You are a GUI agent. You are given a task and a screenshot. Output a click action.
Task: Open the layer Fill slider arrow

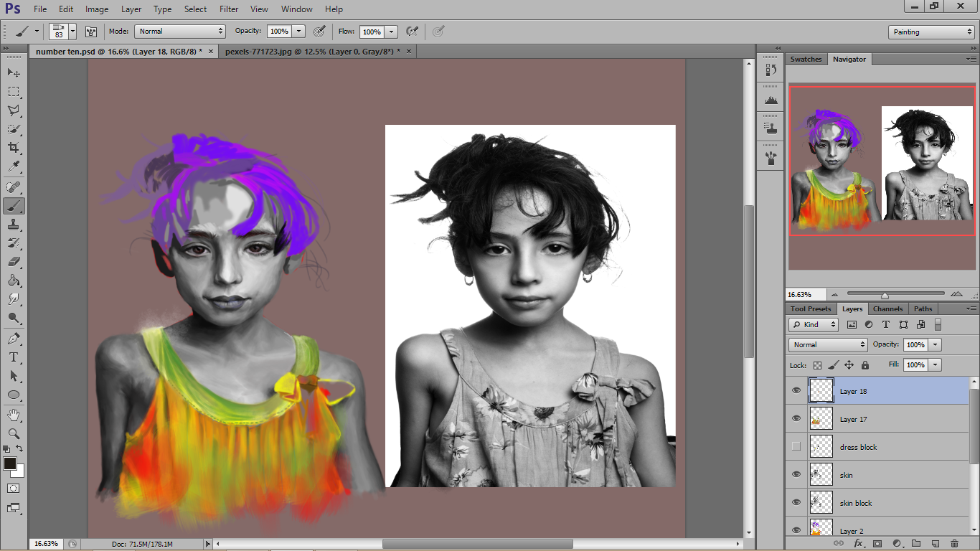coord(936,365)
